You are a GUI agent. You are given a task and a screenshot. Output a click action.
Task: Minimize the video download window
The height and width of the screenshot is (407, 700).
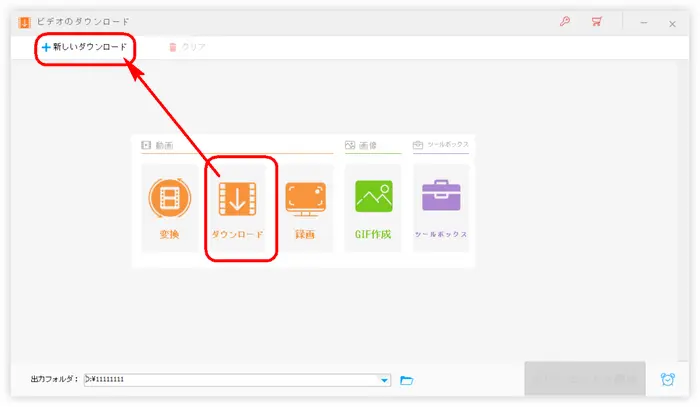coord(644,23)
